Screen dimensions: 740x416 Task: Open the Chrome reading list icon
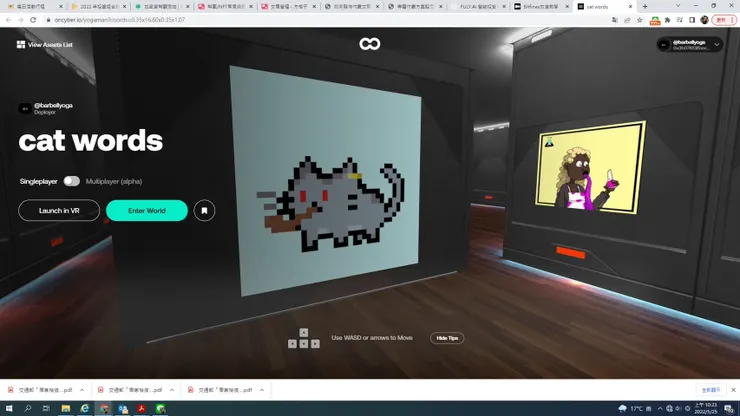[680, 20]
